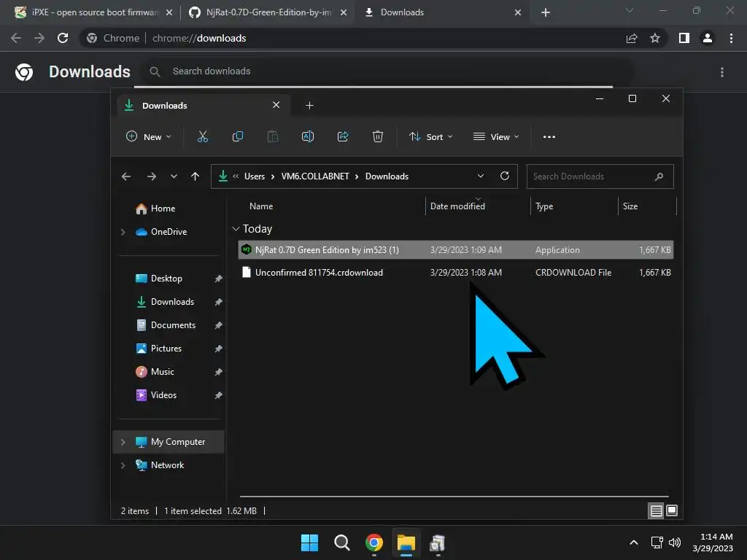
Task: Open the View dropdown menu
Action: 496,136
